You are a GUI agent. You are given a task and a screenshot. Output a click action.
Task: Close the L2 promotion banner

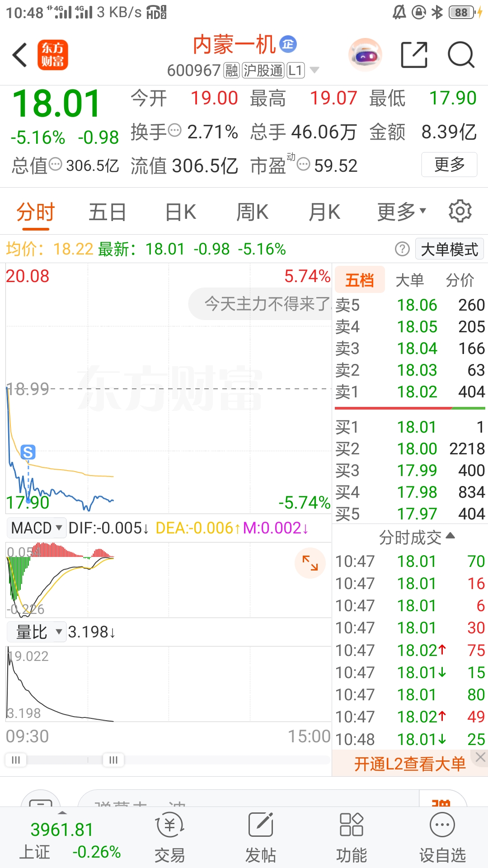[480, 757]
